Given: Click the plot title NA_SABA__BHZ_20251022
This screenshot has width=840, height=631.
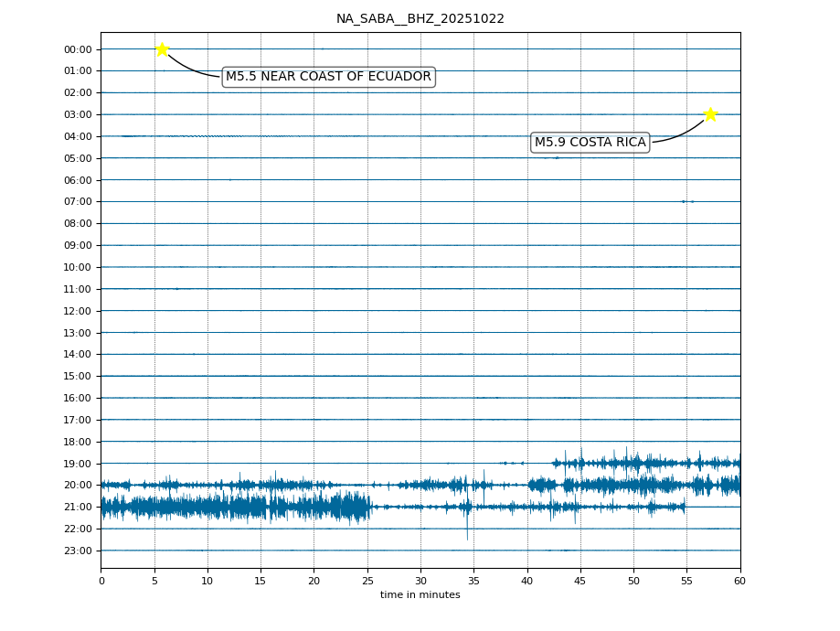Looking at the screenshot, I should pyautogui.click(x=420, y=19).
